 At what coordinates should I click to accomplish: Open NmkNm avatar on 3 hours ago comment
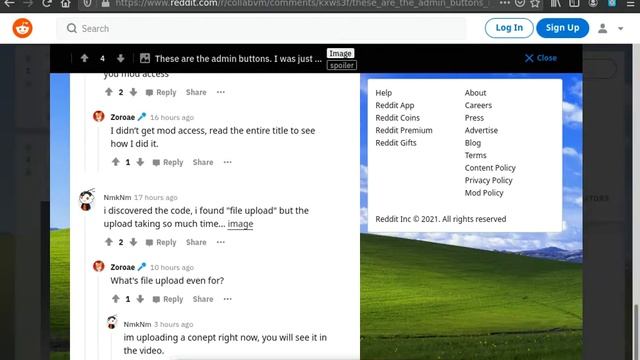112,322
